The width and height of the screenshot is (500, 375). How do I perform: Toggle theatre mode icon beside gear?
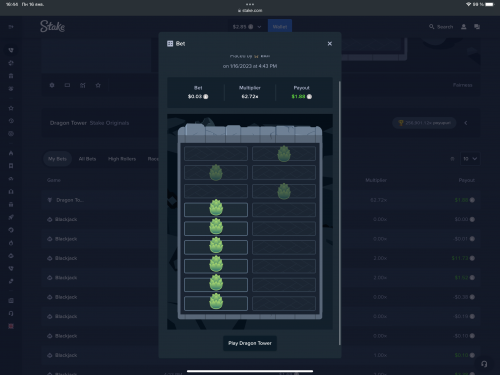[67, 85]
